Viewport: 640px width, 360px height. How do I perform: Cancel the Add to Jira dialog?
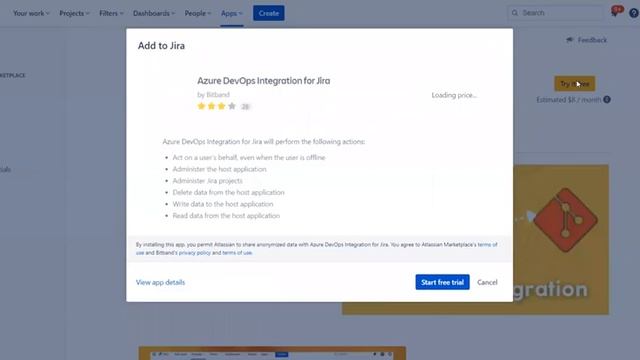point(487,282)
